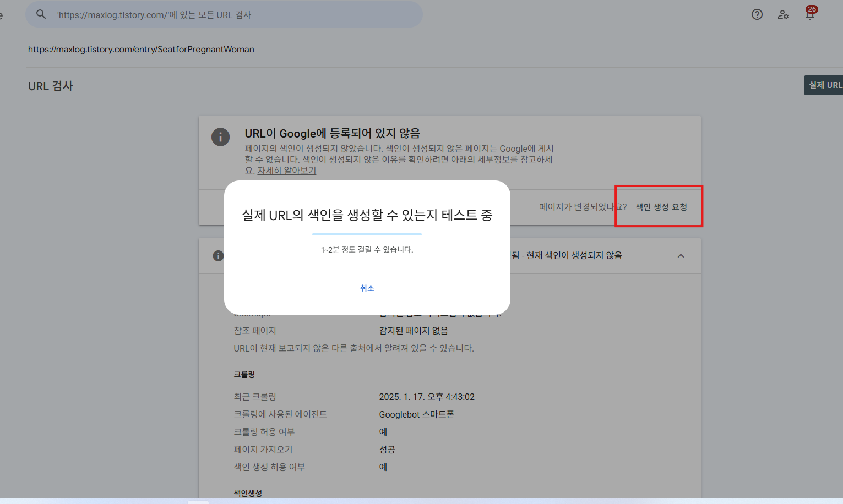Open the help question mark icon
The image size is (843, 504).
[x=757, y=14]
